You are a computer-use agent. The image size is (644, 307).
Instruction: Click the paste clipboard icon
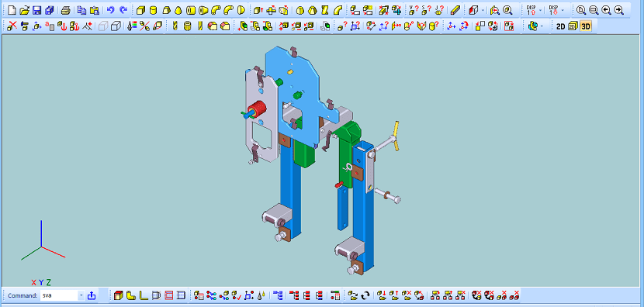[95, 10]
